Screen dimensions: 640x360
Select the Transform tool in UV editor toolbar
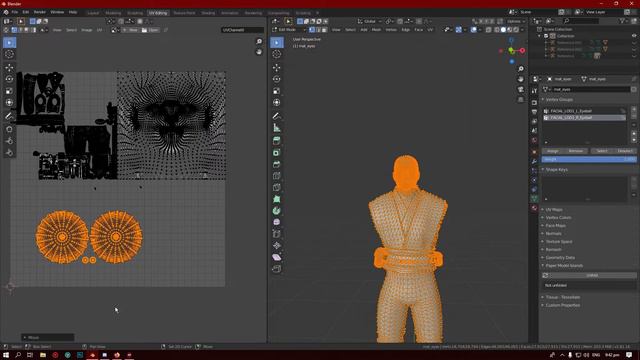point(9,102)
